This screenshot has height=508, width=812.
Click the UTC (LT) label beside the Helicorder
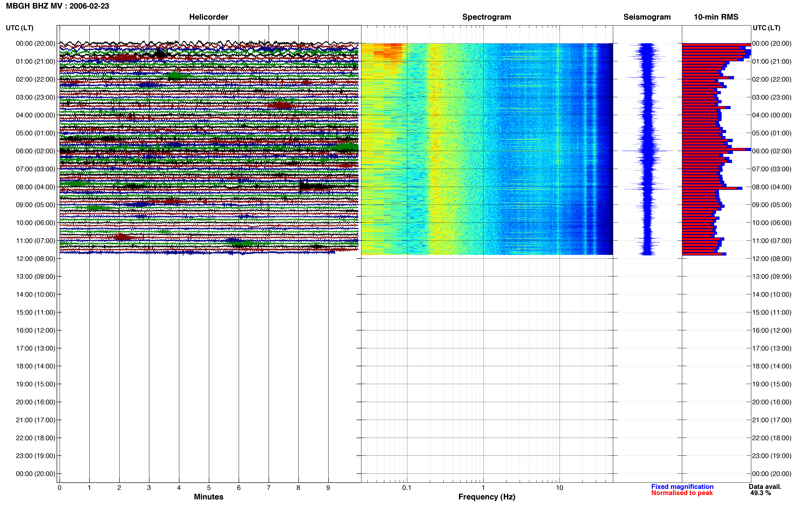click(20, 28)
